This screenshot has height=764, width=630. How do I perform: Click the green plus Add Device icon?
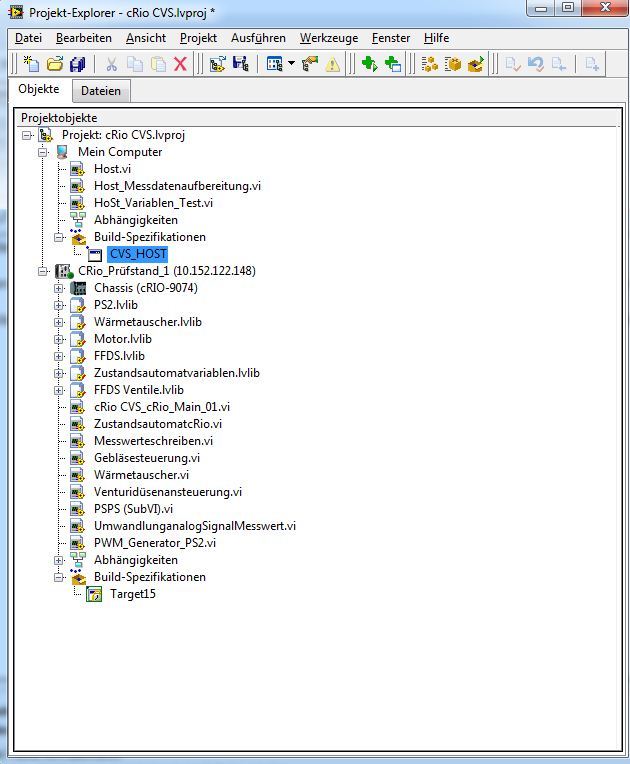(393, 64)
